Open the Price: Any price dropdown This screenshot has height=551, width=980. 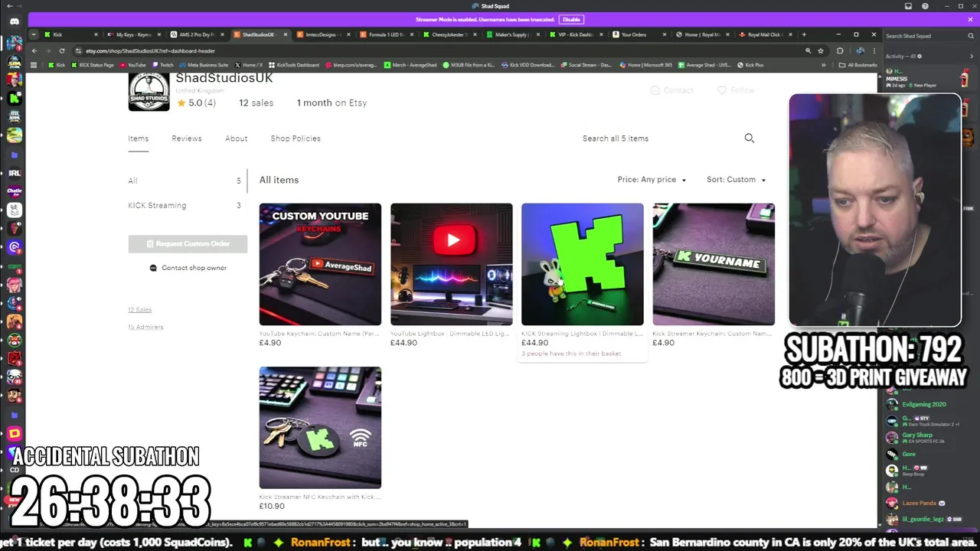[x=652, y=180]
